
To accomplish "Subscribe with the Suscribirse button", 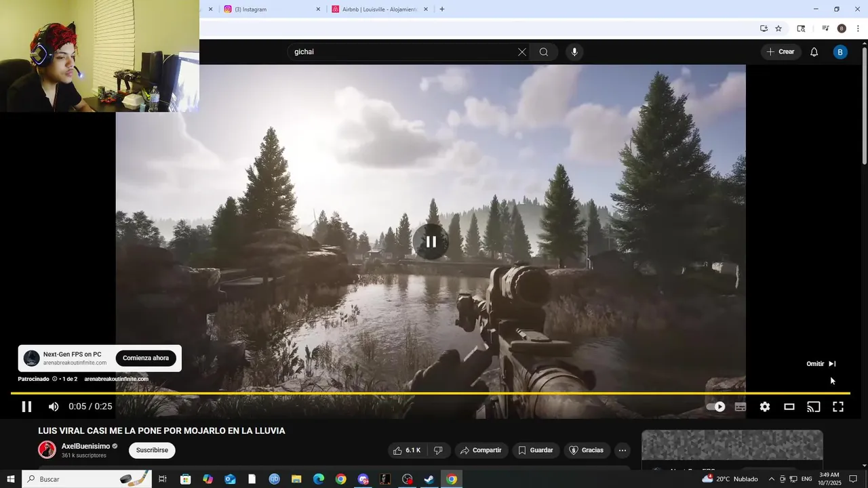I will click(x=152, y=450).
